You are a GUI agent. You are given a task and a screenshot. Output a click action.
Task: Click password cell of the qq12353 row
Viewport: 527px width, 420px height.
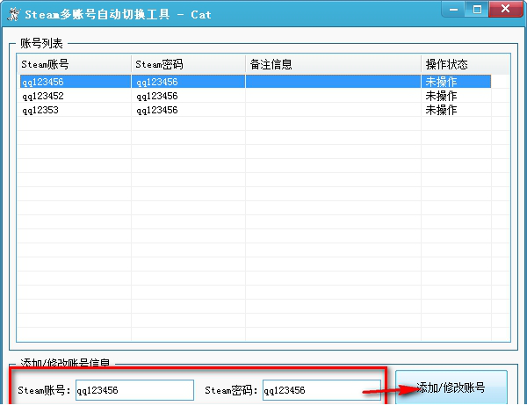point(188,110)
